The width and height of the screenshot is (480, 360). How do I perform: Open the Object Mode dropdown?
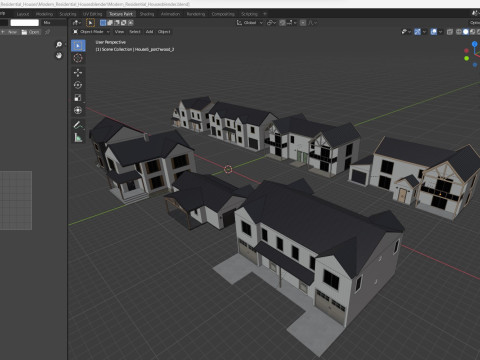point(91,32)
